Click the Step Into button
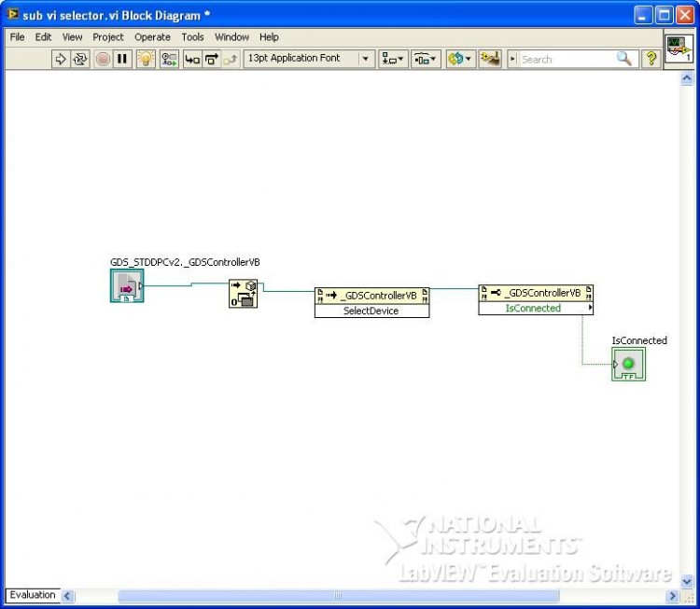The image size is (700, 609). click(192, 59)
